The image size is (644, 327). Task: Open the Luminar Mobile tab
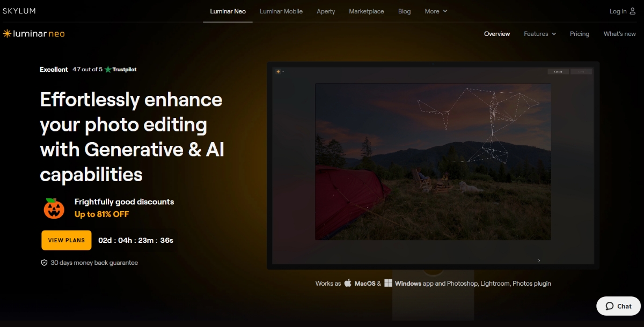click(x=281, y=11)
